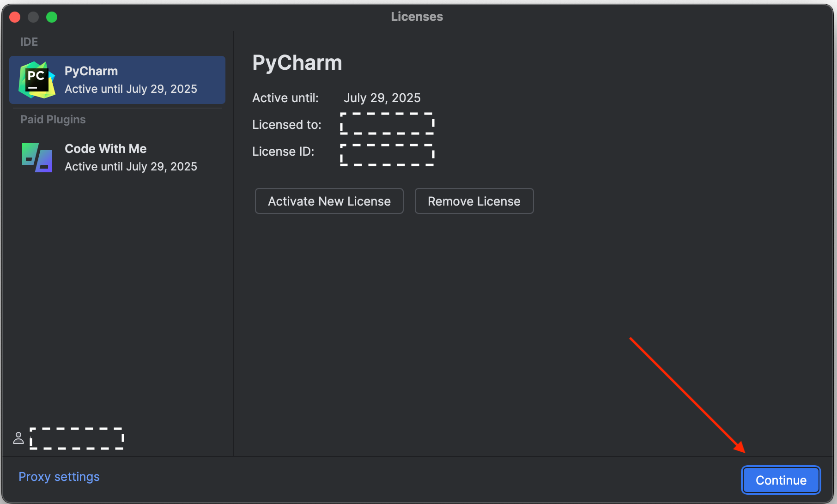Click Code With Me's 'Active until July 29, 2025' subtitle

click(x=131, y=167)
